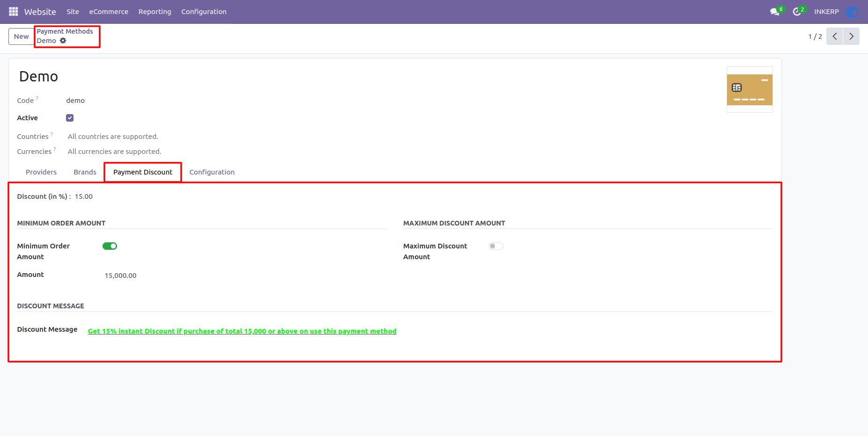Open the discuss messages icon
This screenshot has height=436, width=868.
(775, 12)
